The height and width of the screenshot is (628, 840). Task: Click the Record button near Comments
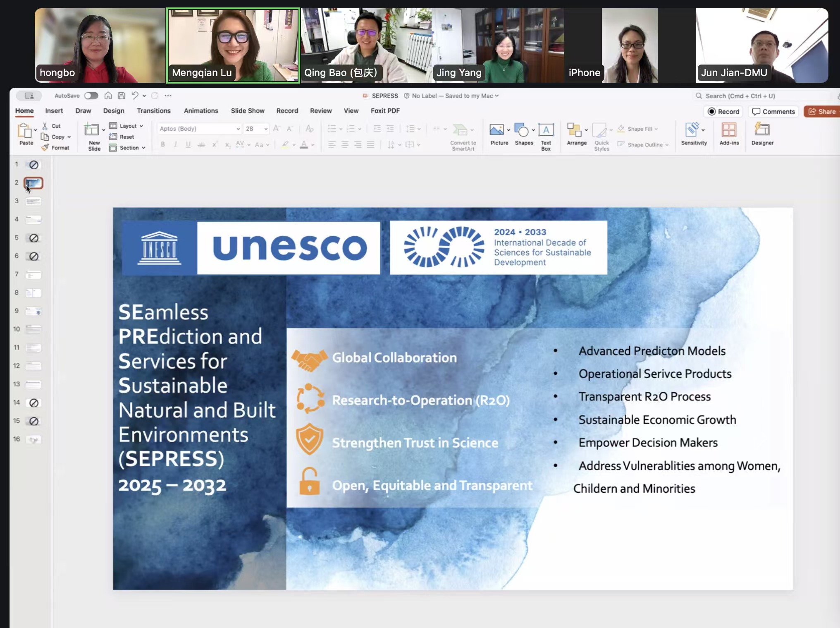[x=723, y=111]
